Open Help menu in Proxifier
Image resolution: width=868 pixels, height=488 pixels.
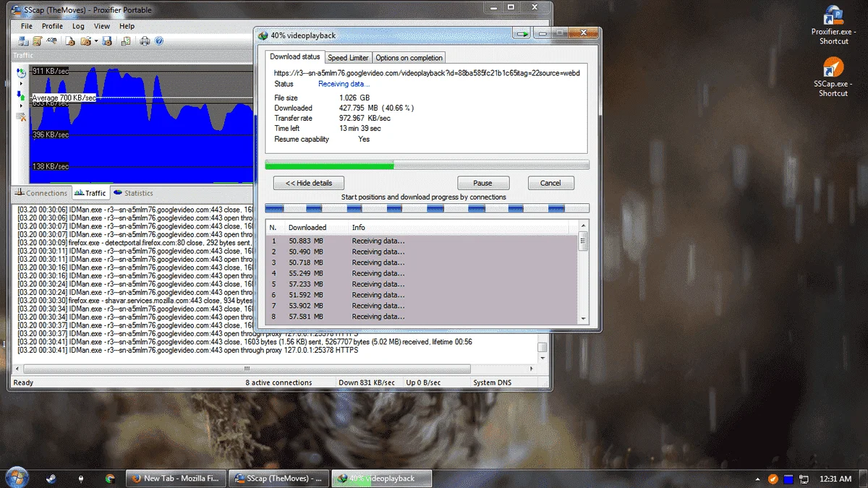[127, 26]
